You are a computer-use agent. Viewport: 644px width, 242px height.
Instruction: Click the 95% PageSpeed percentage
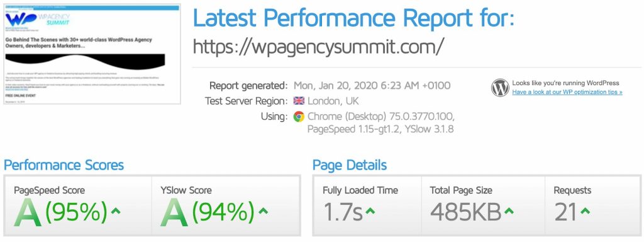coord(76,212)
